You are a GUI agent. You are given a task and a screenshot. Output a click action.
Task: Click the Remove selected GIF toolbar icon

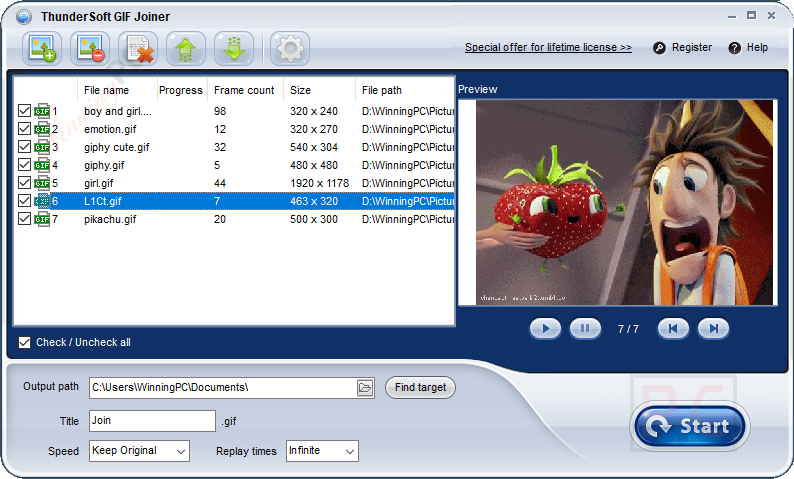pos(90,49)
